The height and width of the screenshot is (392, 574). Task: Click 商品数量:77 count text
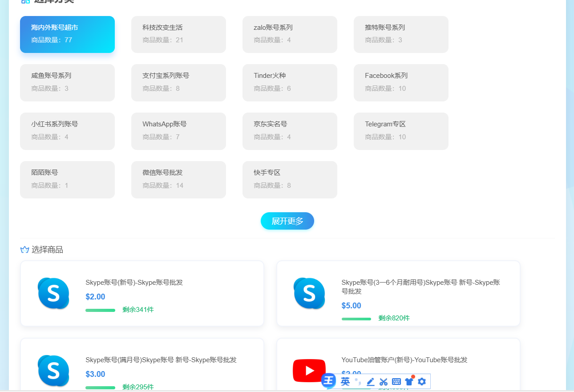[52, 40]
